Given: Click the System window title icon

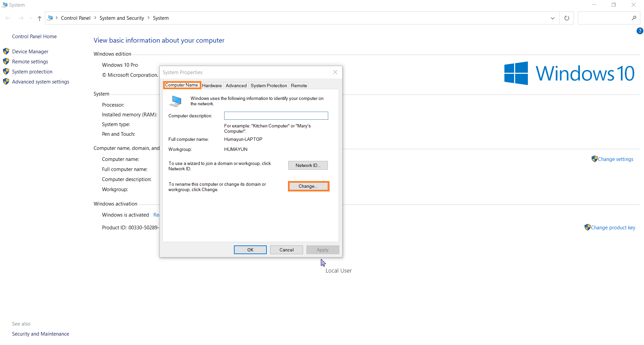Looking at the screenshot, I should point(5,5).
